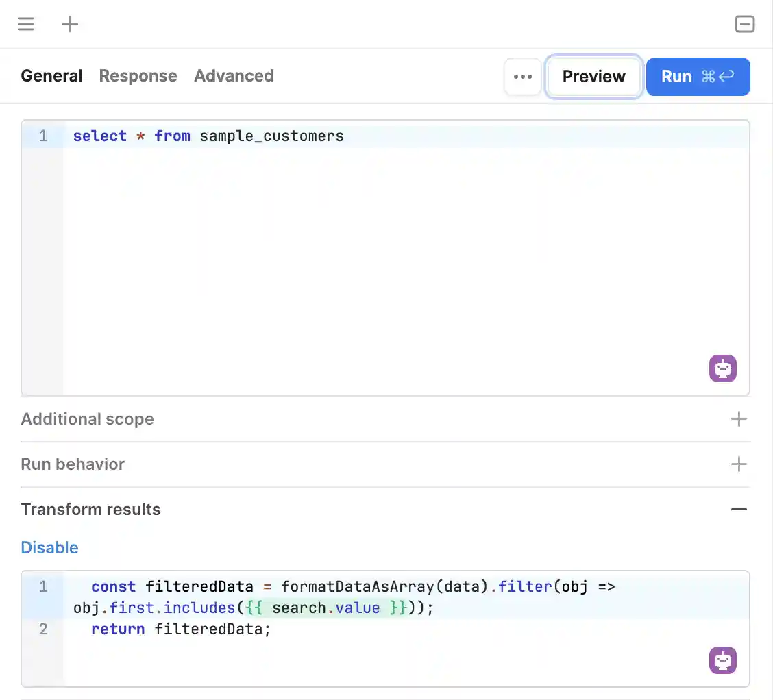Click sample_customers in the SQL query
This screenshot has width=773, height=700.
point(271,136)
